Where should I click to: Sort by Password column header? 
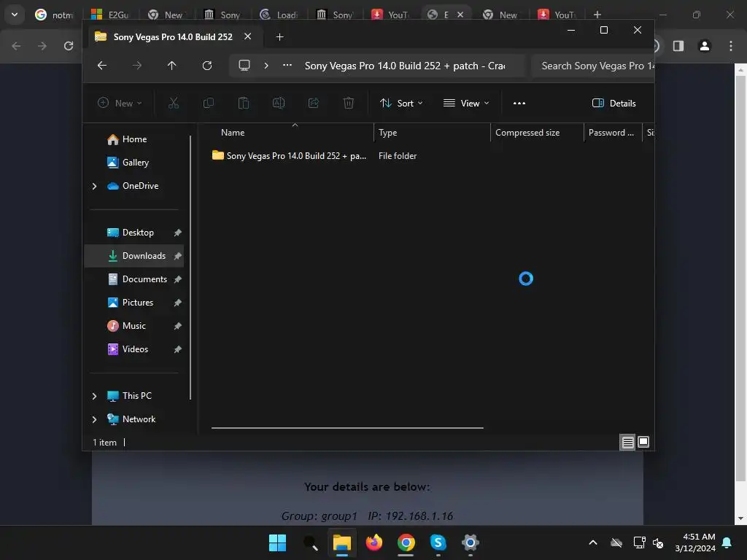coord(613,133)
